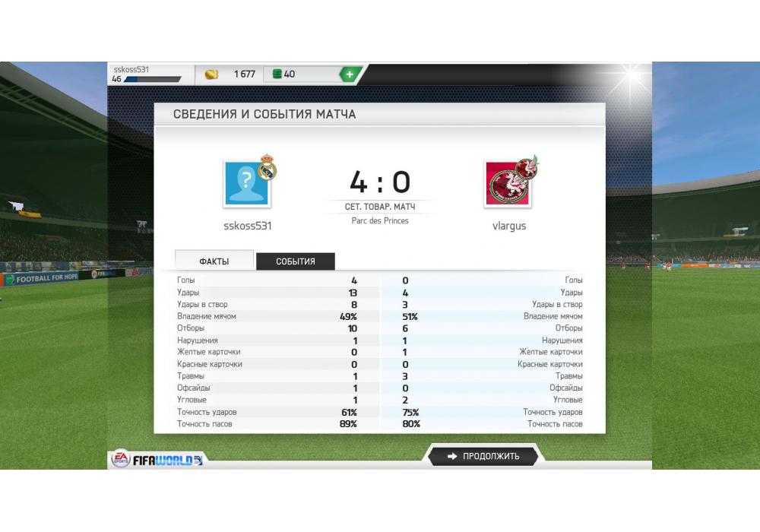Switch to the События tab

pyautogui.click(x=295, y=261)
